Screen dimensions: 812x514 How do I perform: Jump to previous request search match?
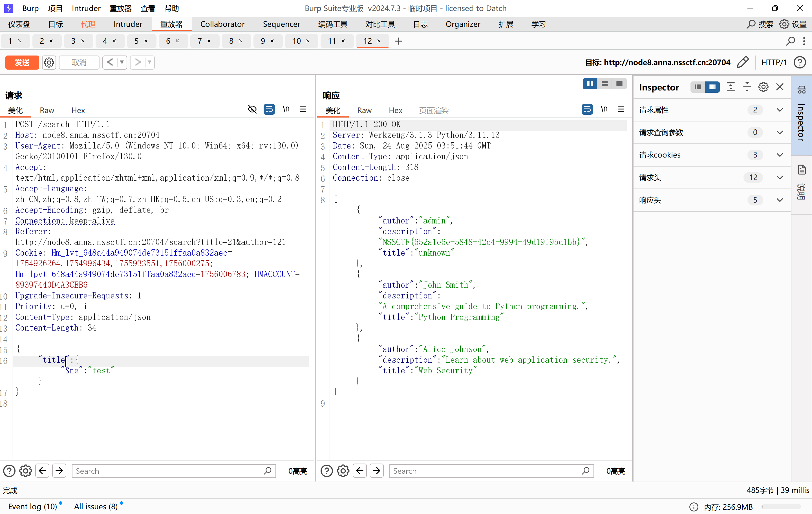pos(43,471)
